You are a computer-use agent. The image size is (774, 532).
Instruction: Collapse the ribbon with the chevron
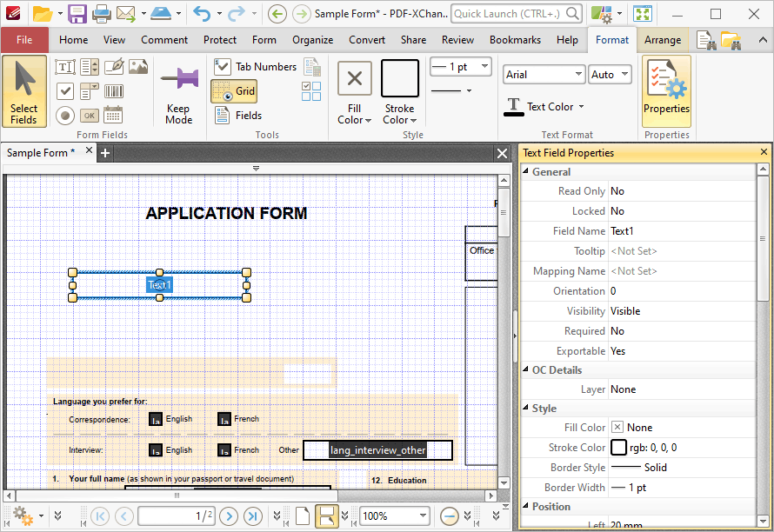[x=763, y=40]
